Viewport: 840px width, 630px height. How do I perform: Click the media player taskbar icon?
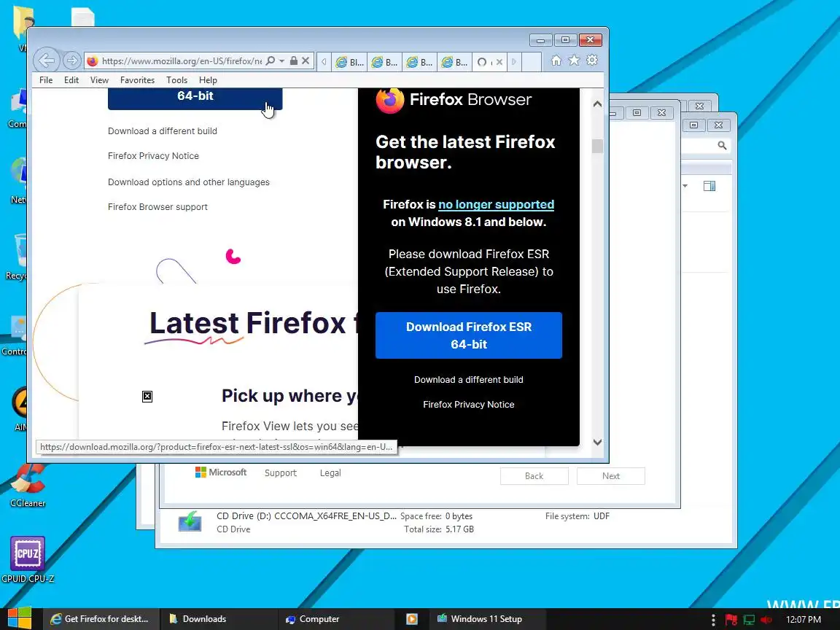412,619
